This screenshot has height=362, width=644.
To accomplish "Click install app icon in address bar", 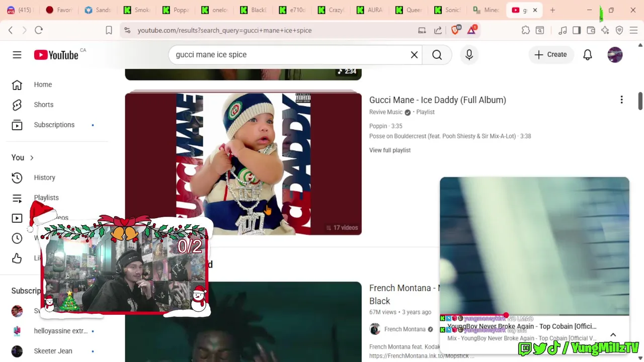I will [x=422, y=30].
